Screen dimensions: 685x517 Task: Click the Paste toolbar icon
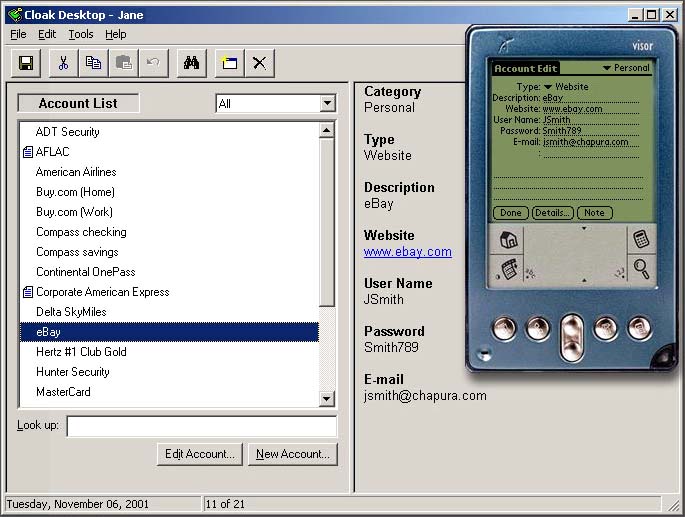[124, 63]
